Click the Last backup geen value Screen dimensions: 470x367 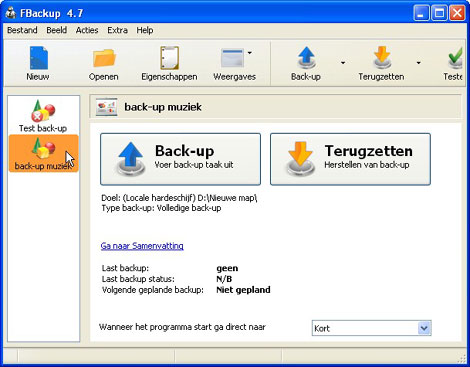[227, 268]
